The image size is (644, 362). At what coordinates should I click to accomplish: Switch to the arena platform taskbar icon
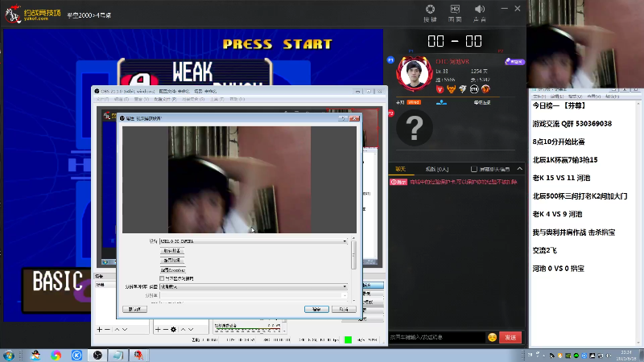click(138, 355)
